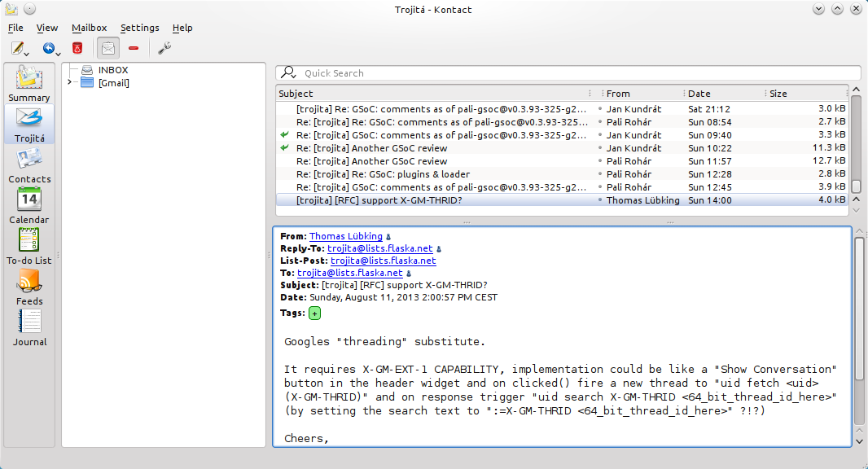Viewport: 868px width, 469px height.
Task: Open the compose button dropdown arrow
Action: coord(27,53)
